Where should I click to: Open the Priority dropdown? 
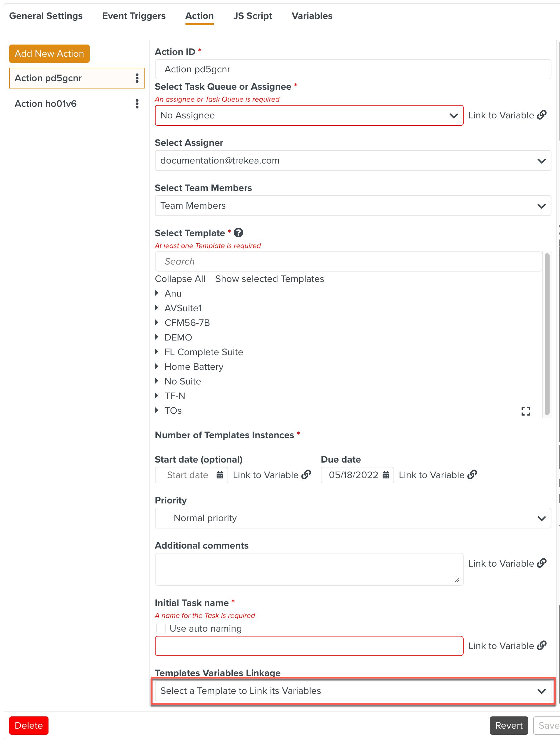(x=353, y=518)
